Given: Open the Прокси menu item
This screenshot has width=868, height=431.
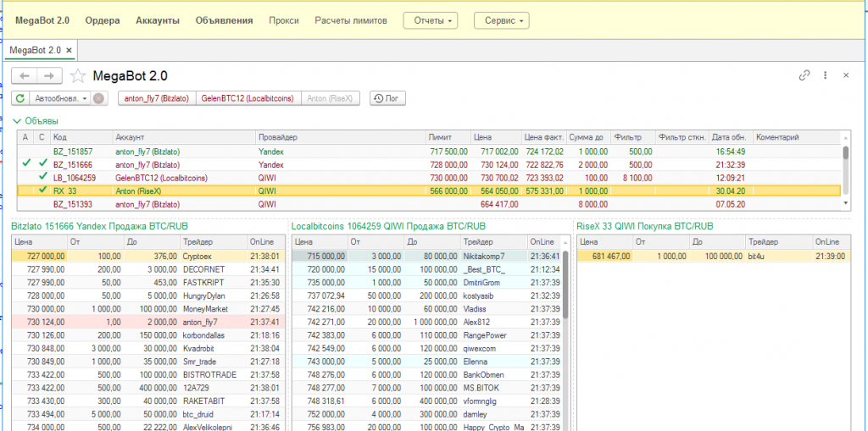Looking at the screenshot, I should tap(284, 20).
